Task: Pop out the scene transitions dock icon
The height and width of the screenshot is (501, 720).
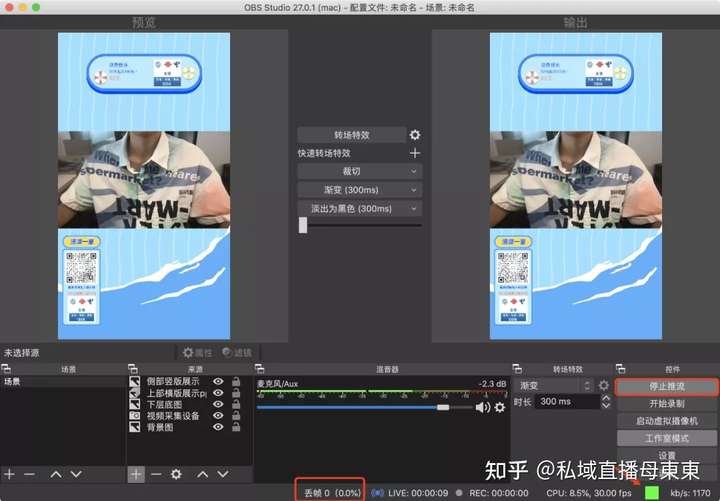Action: coord(518,369)
